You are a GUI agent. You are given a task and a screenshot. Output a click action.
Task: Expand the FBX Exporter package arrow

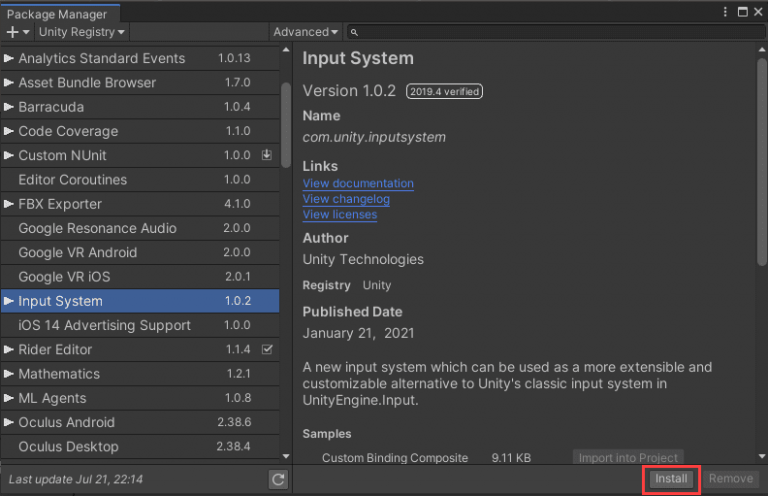pyautogui.click(x=8, y=204)
